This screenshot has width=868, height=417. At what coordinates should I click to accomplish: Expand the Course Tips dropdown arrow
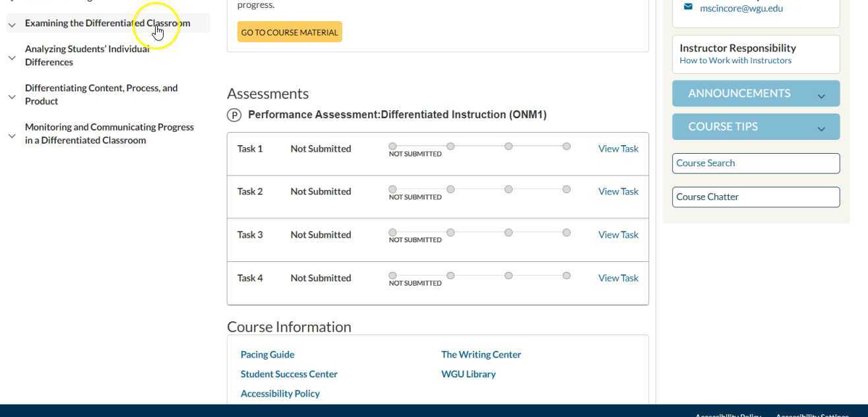(x=821, y=129)
